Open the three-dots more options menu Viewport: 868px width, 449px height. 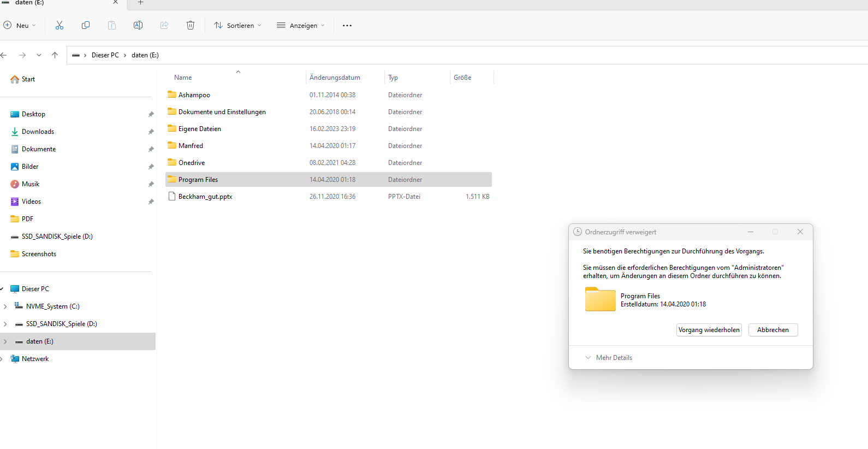(x=347, y=26)
